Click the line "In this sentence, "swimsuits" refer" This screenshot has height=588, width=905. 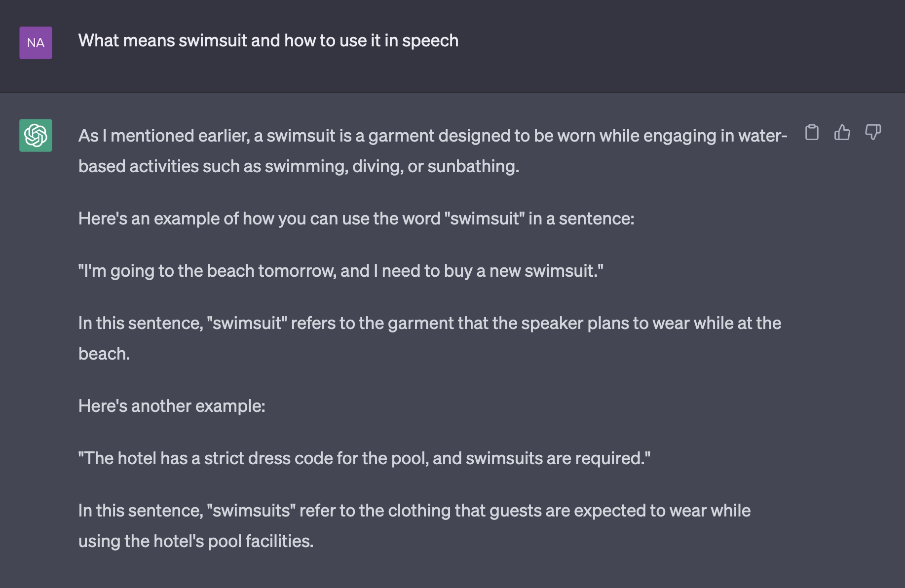tap(415, 511)
